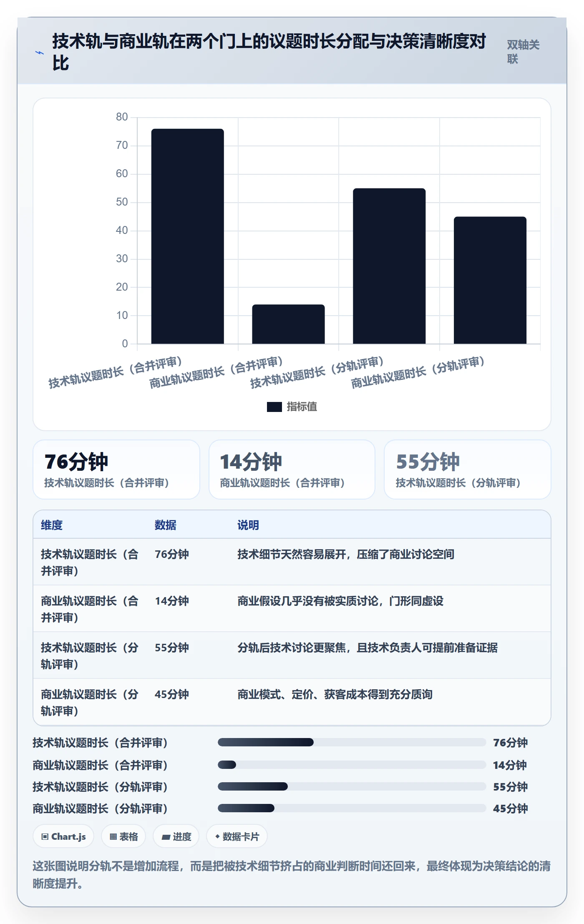Viewport: 584px width, 924px height.
Task: Click the progress row label 技术轨议题时长（合并评审）
Action: point(100,743)
